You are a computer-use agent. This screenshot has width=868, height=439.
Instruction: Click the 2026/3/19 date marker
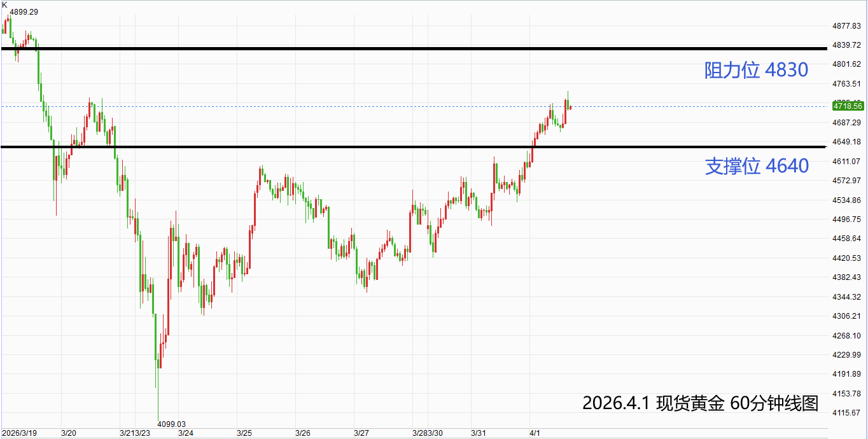20,433
